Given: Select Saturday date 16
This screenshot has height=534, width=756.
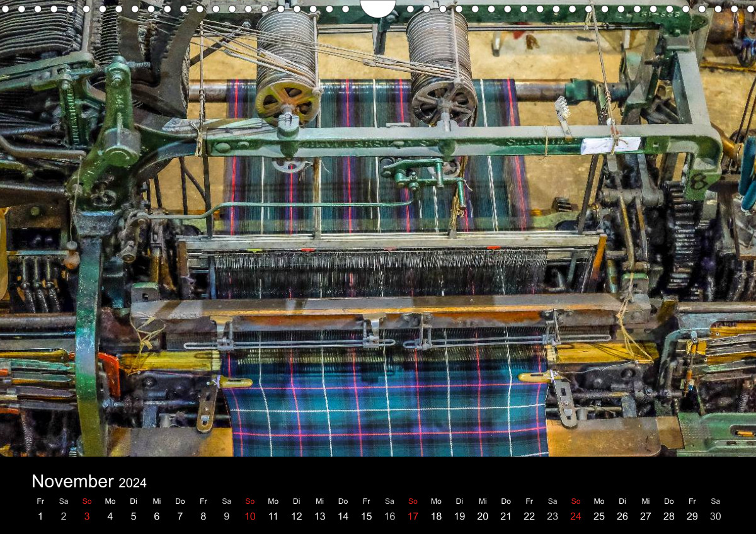Looking at the screenshot, I should 390,516.
